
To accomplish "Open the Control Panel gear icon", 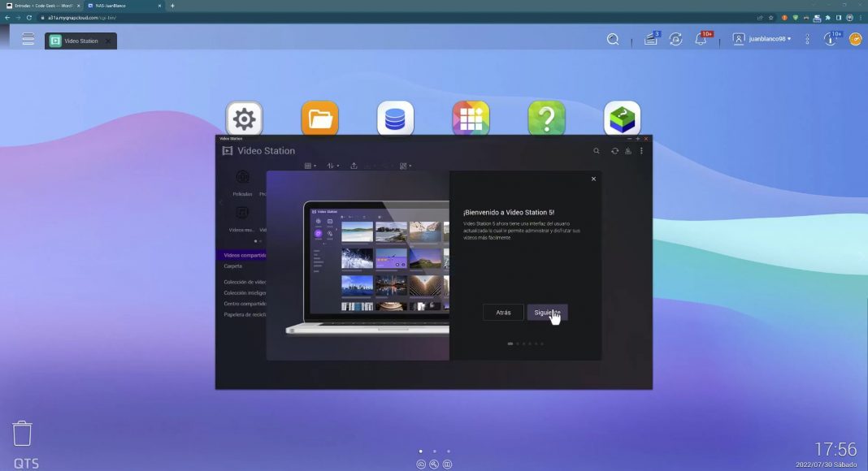I will (x=244, y=119).
